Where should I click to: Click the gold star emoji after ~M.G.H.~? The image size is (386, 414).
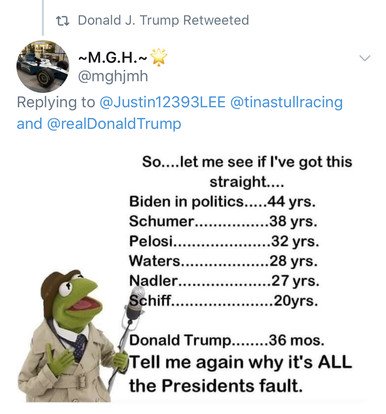(x=159, y=57)
